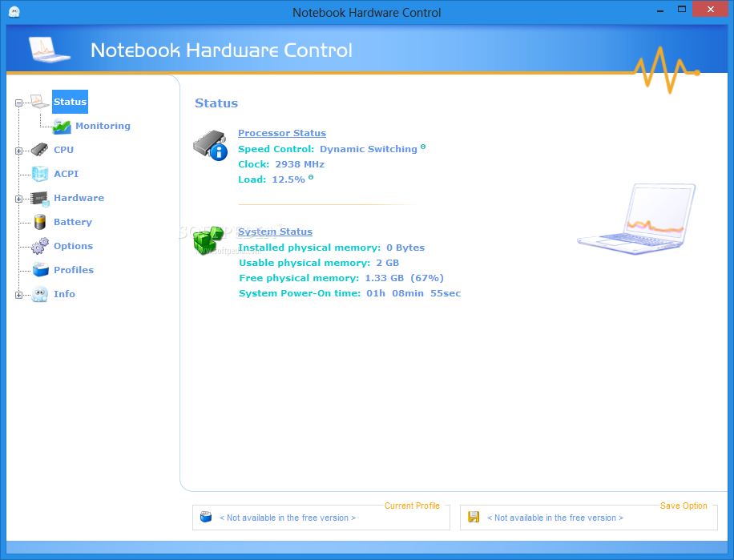Click the green cubes System Status icon
Viewport: 734px width, 560px height.
point(209,240)
